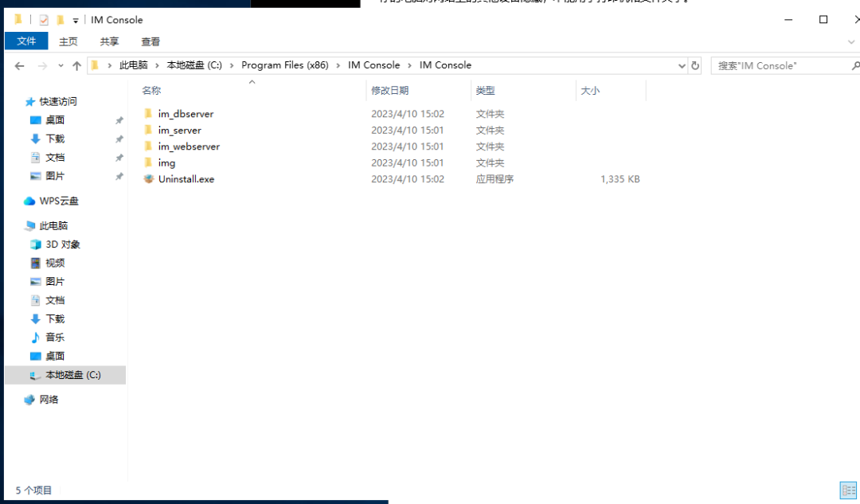Open the 共享 ribbon tab
The height and width of the screenshot is (504, 860).
pyautogui.click(x=109, y=41)
